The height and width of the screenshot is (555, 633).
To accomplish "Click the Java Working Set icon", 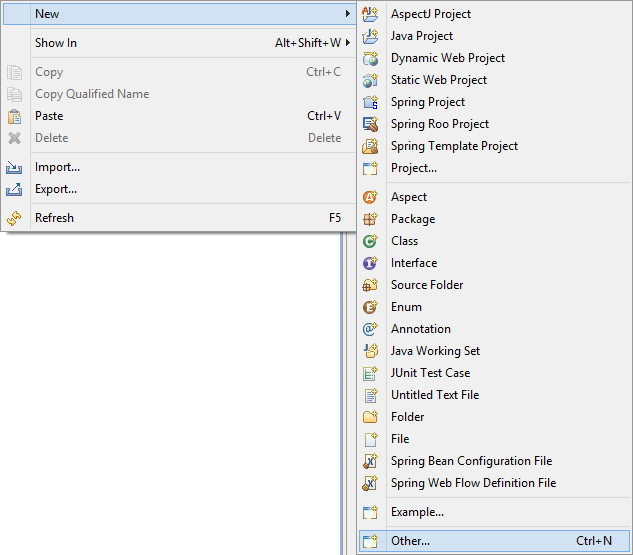I will point(370,351).
